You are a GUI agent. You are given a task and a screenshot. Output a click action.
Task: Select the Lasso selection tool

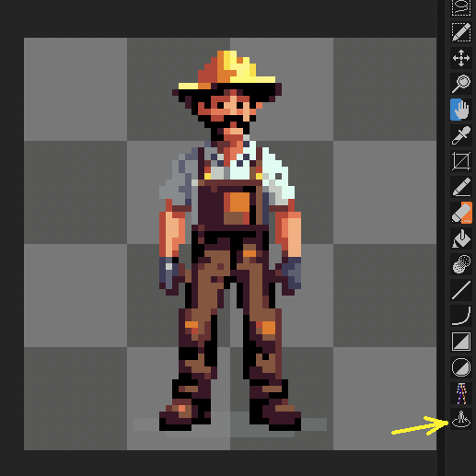coord(461,7)
